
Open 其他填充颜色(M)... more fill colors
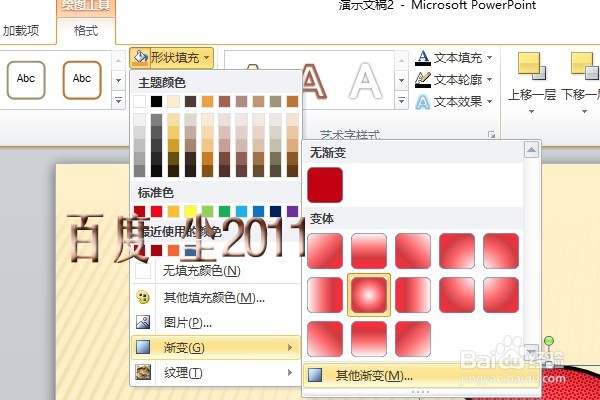217,297
